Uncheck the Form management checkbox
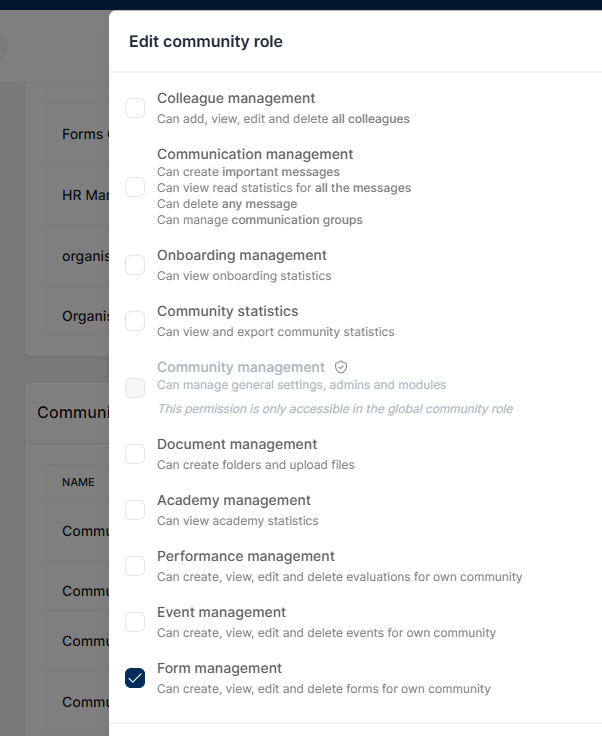 pyautogui.click(x=135, y=678)
